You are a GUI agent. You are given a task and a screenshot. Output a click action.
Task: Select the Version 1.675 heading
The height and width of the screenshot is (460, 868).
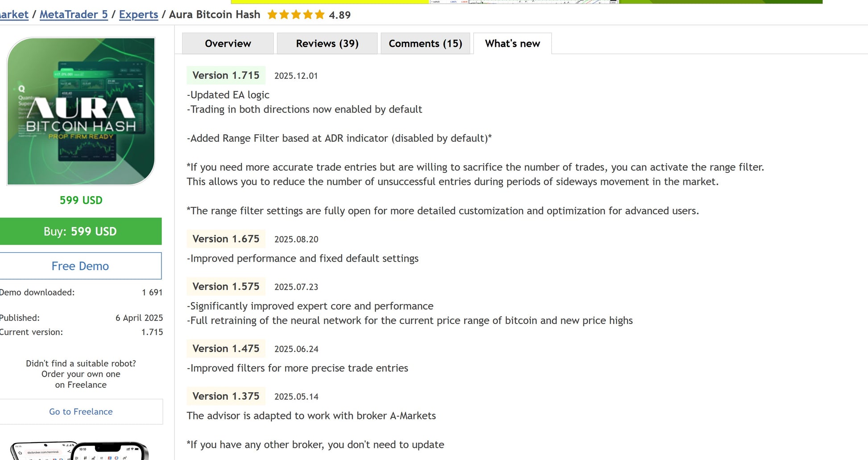point(226,239)
